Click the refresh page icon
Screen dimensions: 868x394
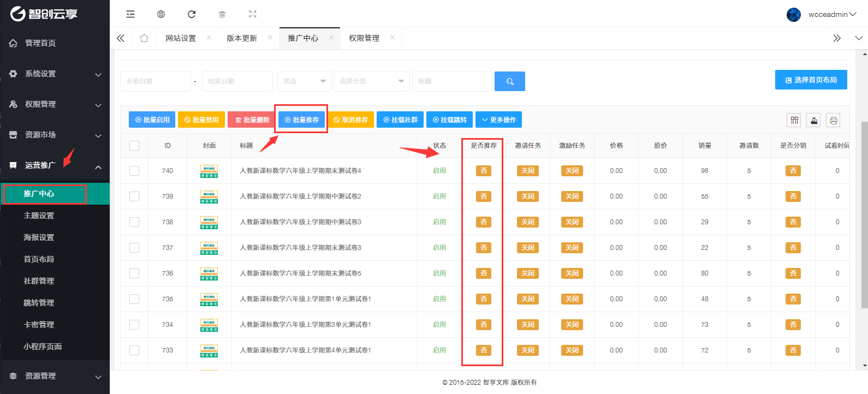click(192, 14)
